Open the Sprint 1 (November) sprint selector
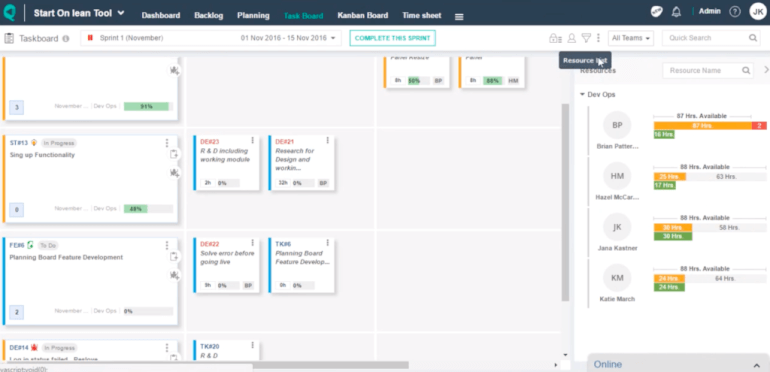Screen dimensions: 770x372 click(x=211, y=38)
